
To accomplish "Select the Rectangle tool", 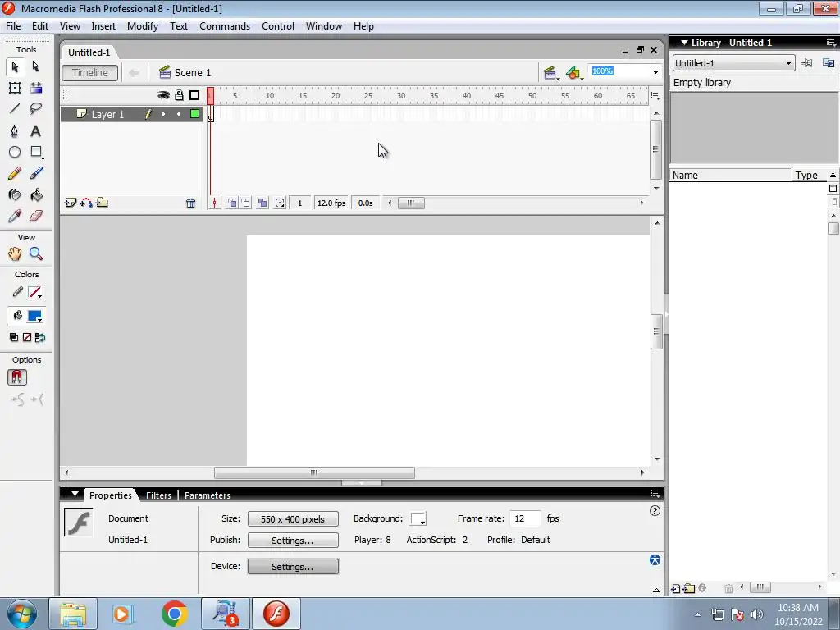I will tap(36, 152).
